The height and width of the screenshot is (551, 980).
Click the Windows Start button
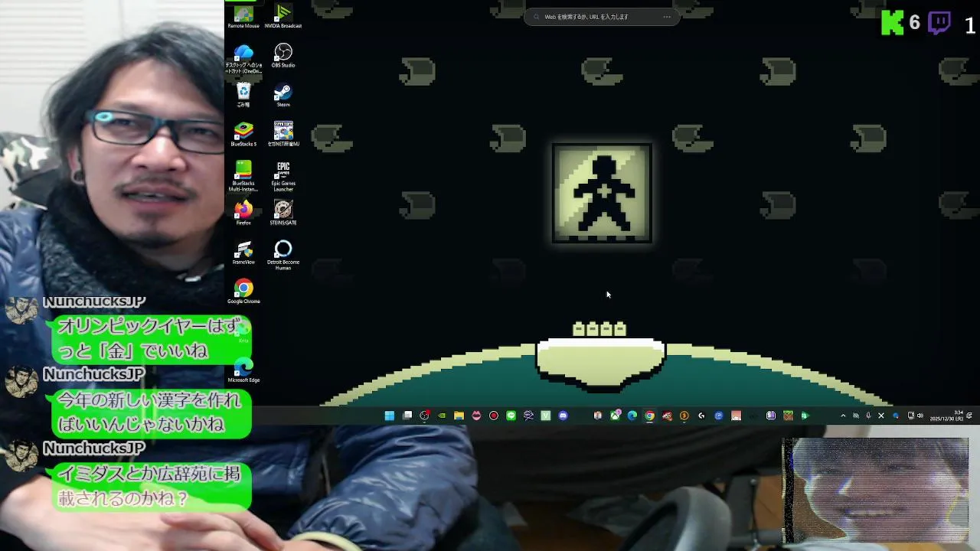[x=390, y=416]
